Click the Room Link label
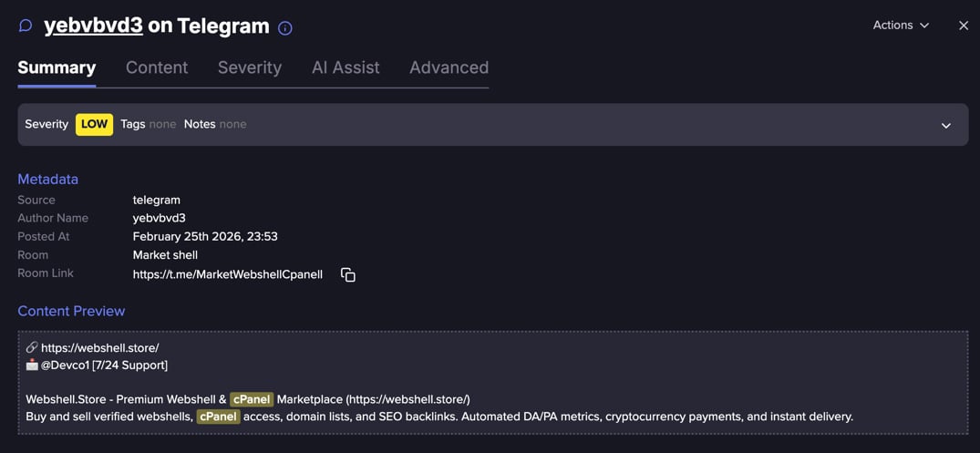Image resolution: width=980 pixels, height=453 pixels. [46, 273]
